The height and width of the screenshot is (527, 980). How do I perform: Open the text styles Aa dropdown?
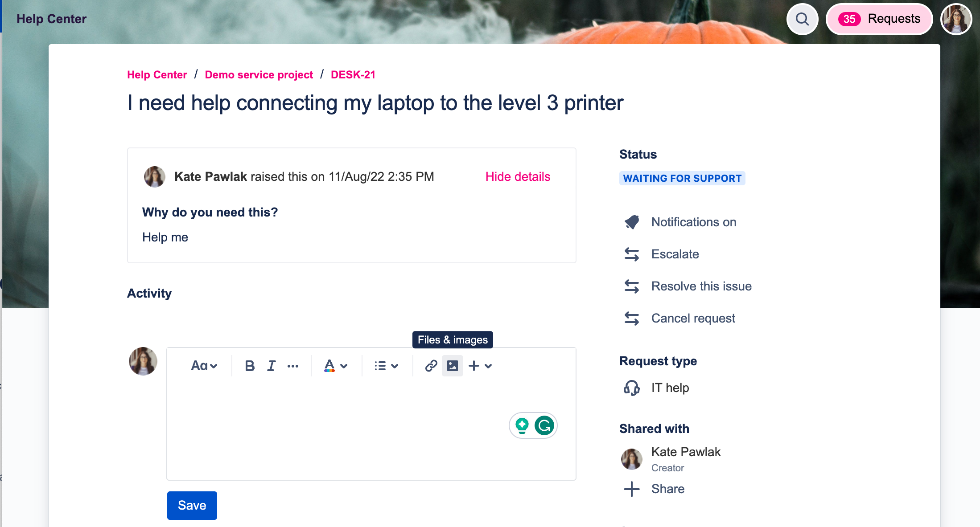204,366
